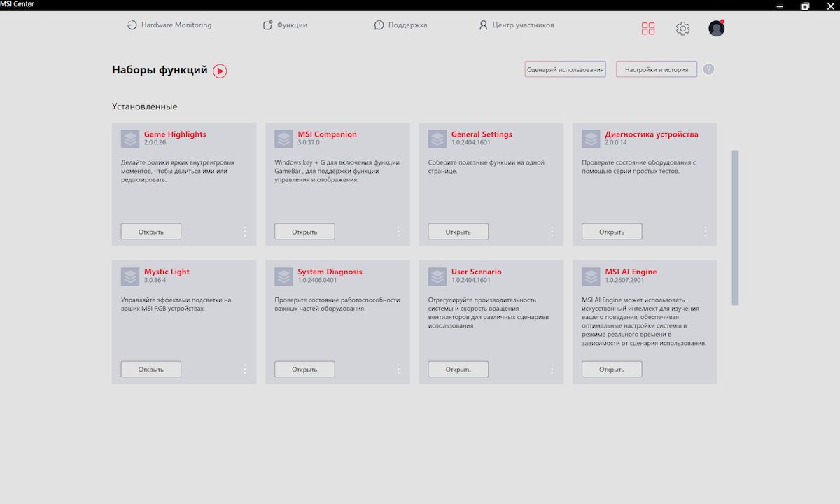Screen dimensions: 840x504
Task: Click the vertical scrollbar on the right
Action: coord(735,227)
